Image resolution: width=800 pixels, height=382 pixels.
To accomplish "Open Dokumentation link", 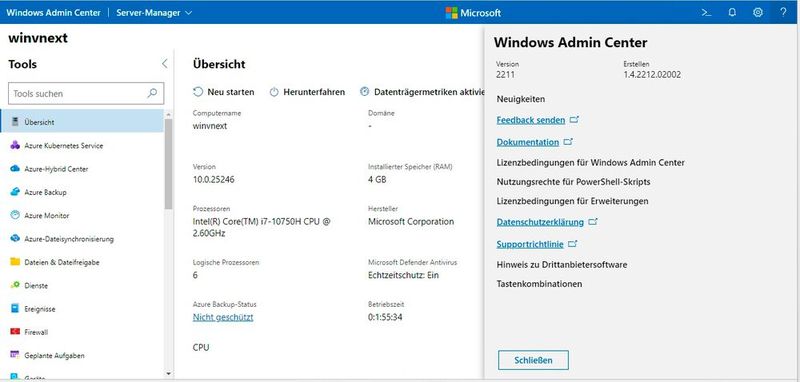I will (528, 142).
